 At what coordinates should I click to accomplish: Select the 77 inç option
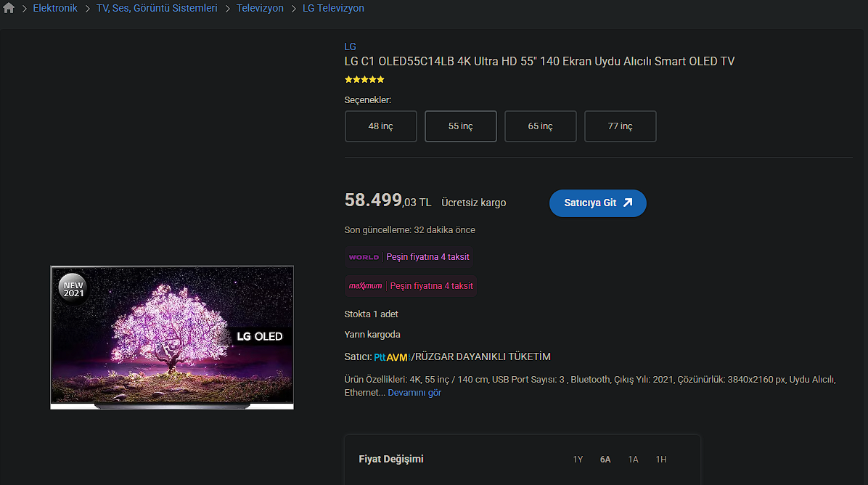pyautogui.click(x=620, y=126)
